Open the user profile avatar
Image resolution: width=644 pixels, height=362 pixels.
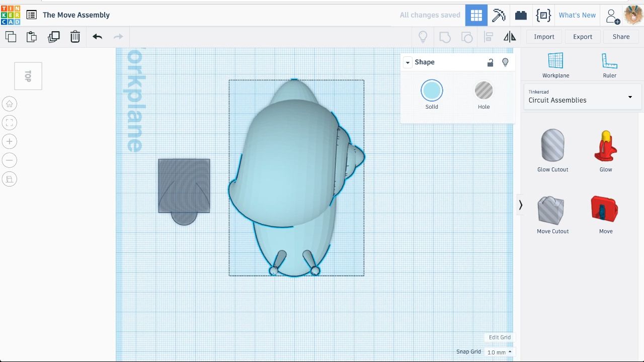(x=633, y=15)
